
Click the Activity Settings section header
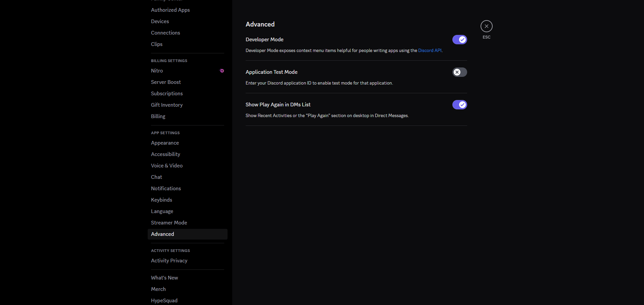(x=170, y=251)
